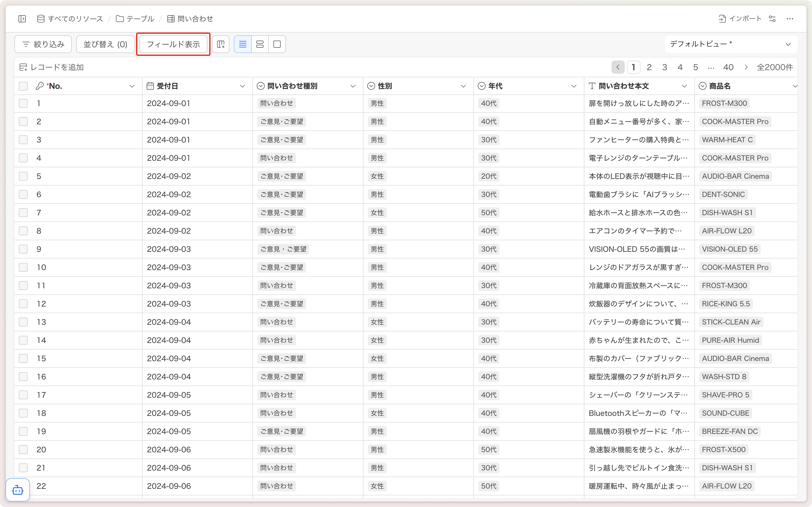Open the AI assistant robot icon
Image resolution: width=812 pixels, height=507 pixels.
click(18, 490)
